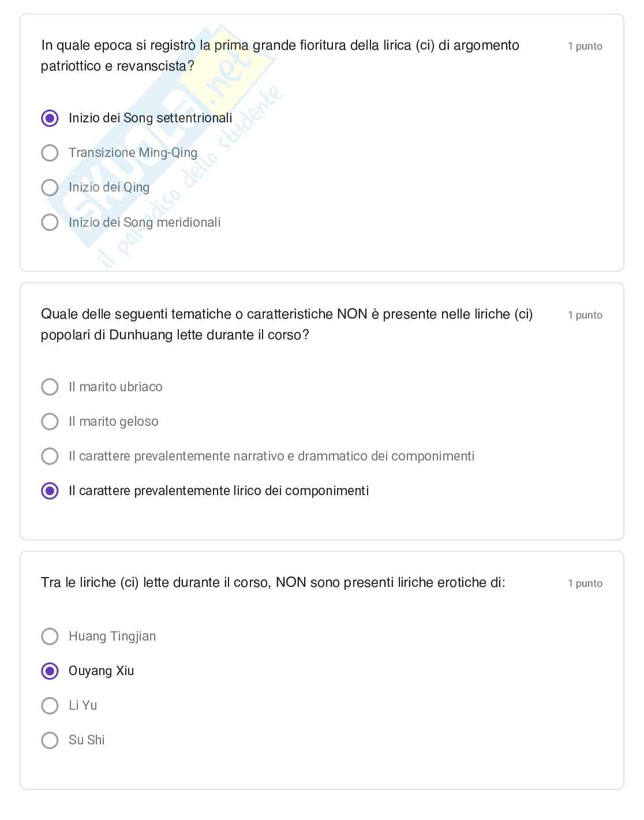The height and width of the screenshot is (820, 644).
Task: Click the '1 punto' label of patriotic lyric question
Action: click(585, 46)
